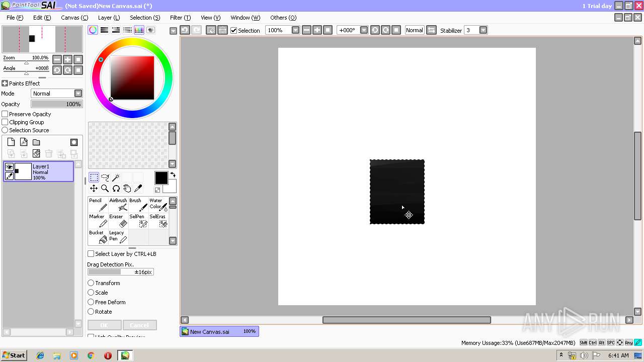
Task: Choose the Water Color tool
Action: pyautogui.click(x=158, y=205)
